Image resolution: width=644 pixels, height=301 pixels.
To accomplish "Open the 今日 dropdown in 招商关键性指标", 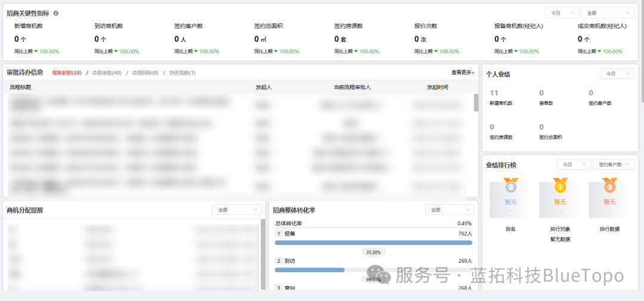I will tap(562, 13).
